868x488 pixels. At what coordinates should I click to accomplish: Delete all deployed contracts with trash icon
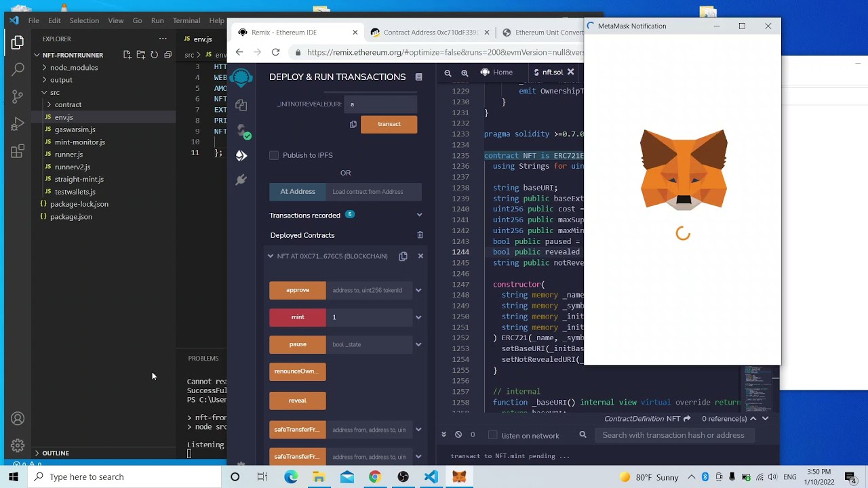click(420, 235)
